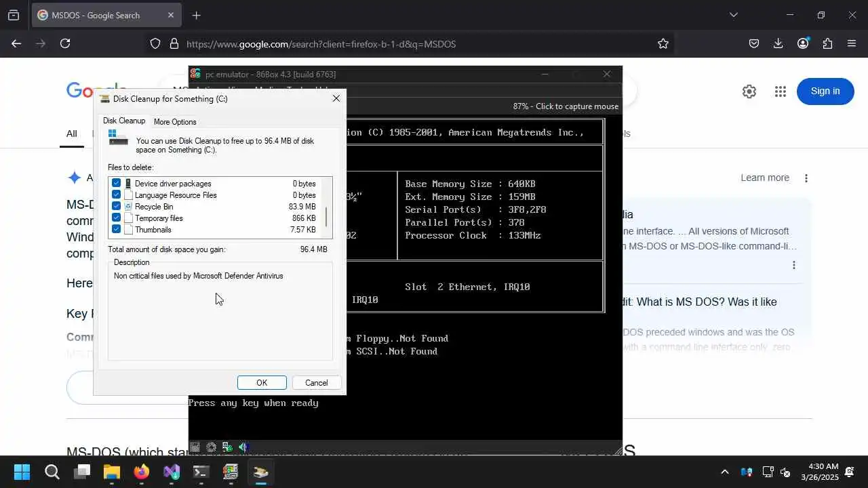Uncheck the Temporary files checkbox
Screen dimensions: 868x488
(x=116, y=218)
